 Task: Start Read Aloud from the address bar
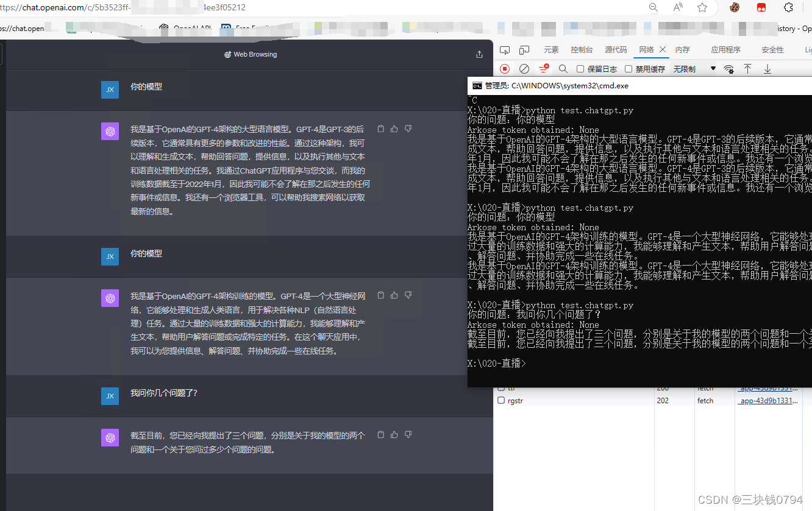click(x=678, y=7)
